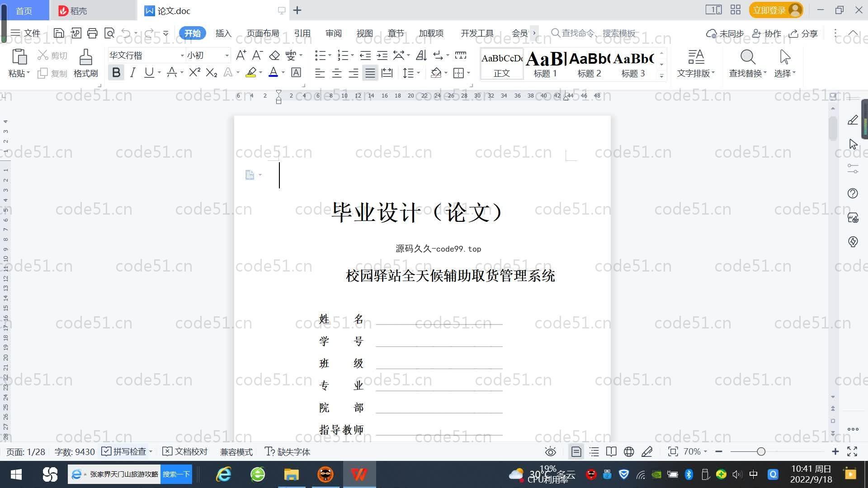Toggle show paragraph marks icon
This screenshot has width=868, height=488.
pyautogui.click(x=438, y=55)
